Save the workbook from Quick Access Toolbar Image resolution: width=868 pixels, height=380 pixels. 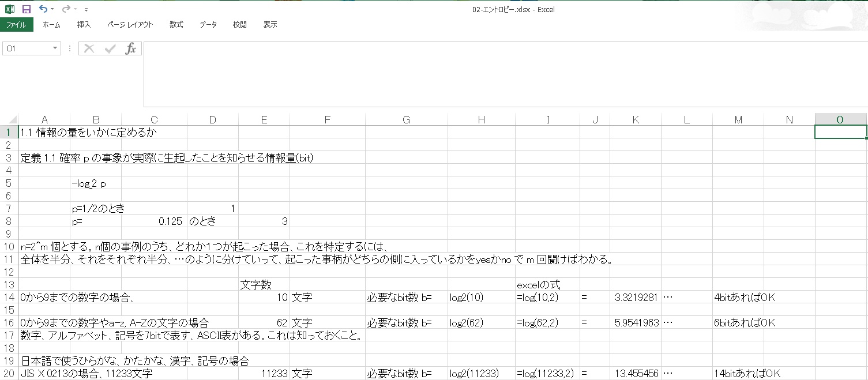pos(25,9)
